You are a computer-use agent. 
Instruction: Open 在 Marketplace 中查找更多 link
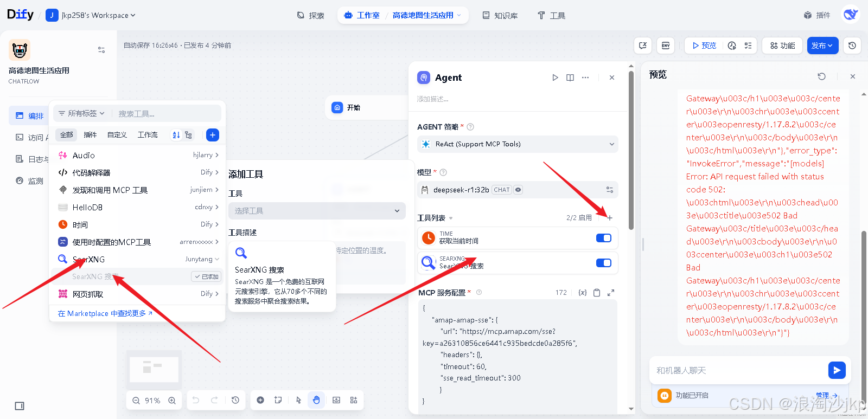(x=105, y=313)
